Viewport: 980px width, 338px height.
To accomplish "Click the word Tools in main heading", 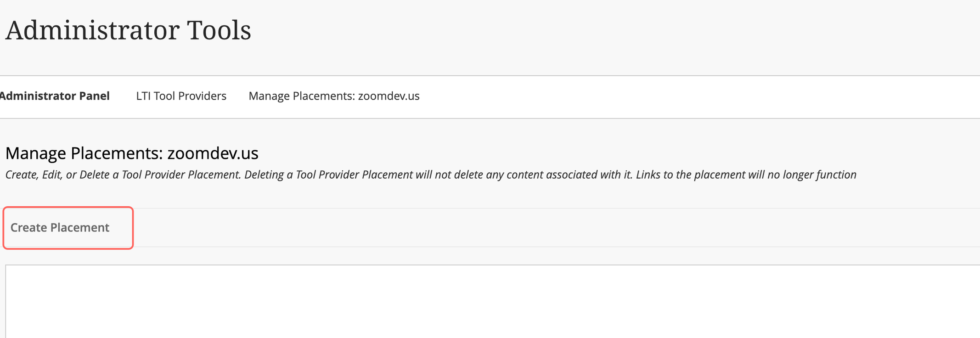I will pos(219,30).
